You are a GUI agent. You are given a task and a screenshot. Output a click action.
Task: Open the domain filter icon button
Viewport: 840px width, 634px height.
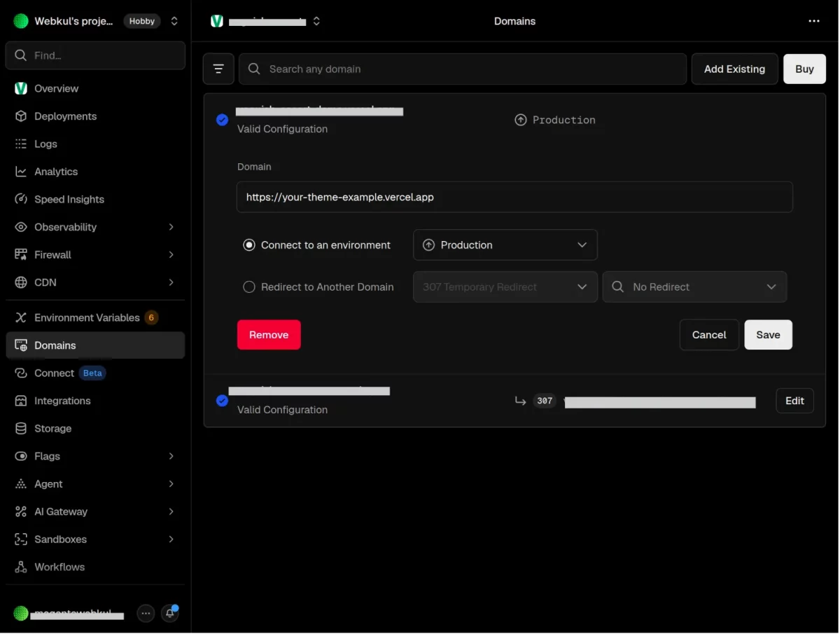pyautogui.click(x=218, y=69)
